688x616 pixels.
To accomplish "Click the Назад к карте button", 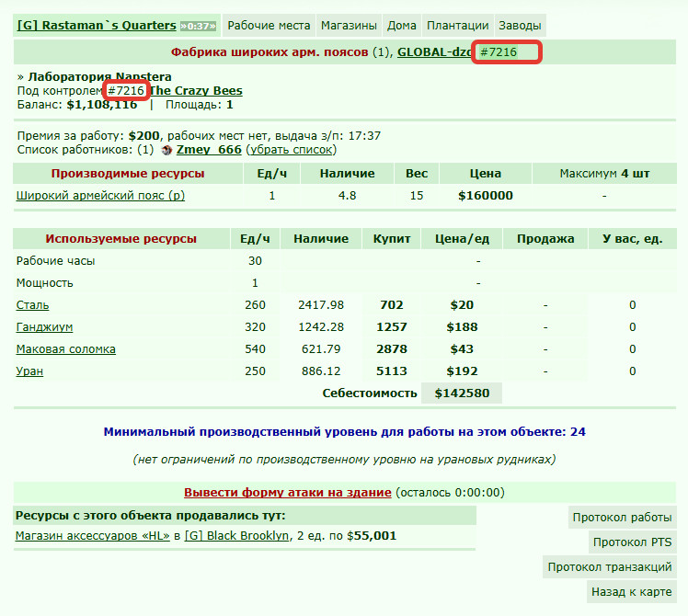I will [631, 592].
